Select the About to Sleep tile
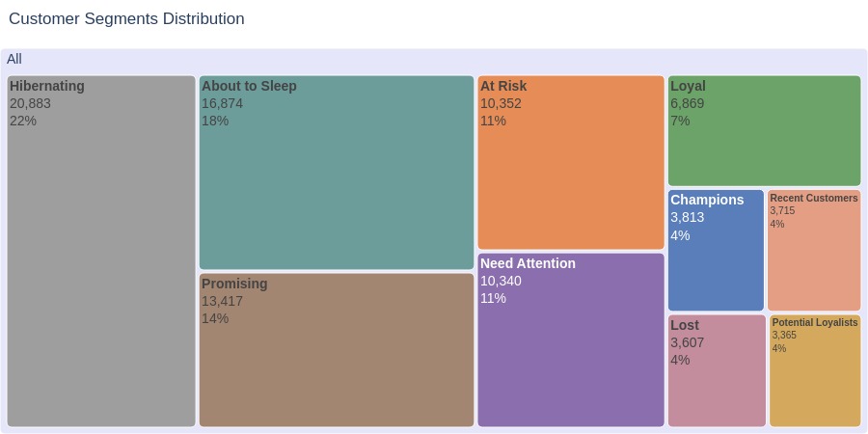 (337, 173)
